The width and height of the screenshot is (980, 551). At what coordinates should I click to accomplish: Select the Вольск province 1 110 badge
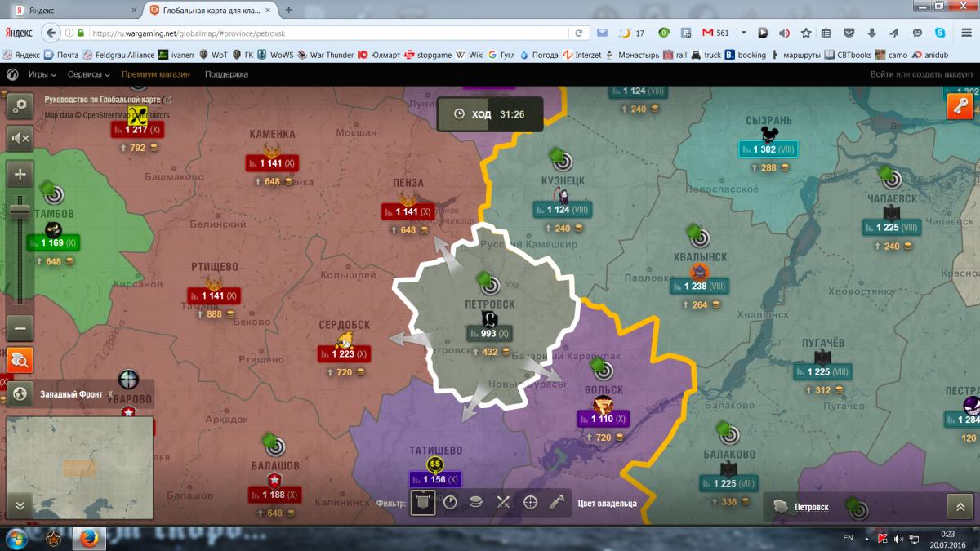coord(605,419)
